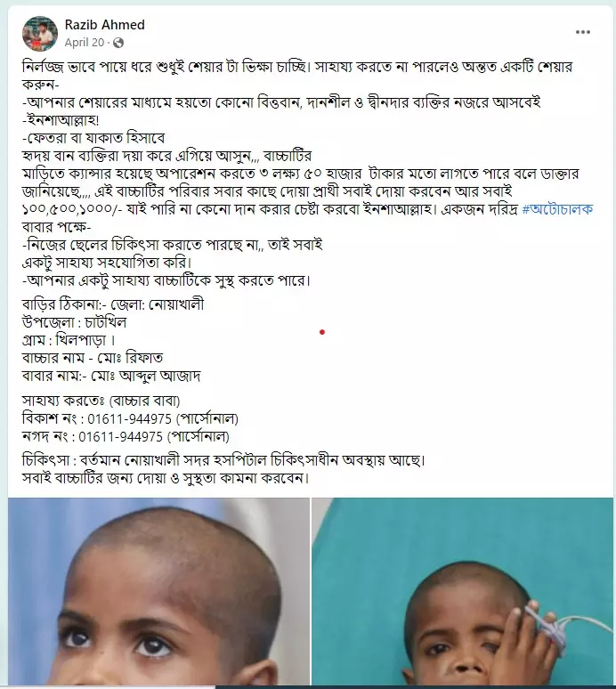Image resolution: width=616 pixels, height=689 pixels.
Task: Open Razib Ahmed's profile picture
Action: pos(40,34)
